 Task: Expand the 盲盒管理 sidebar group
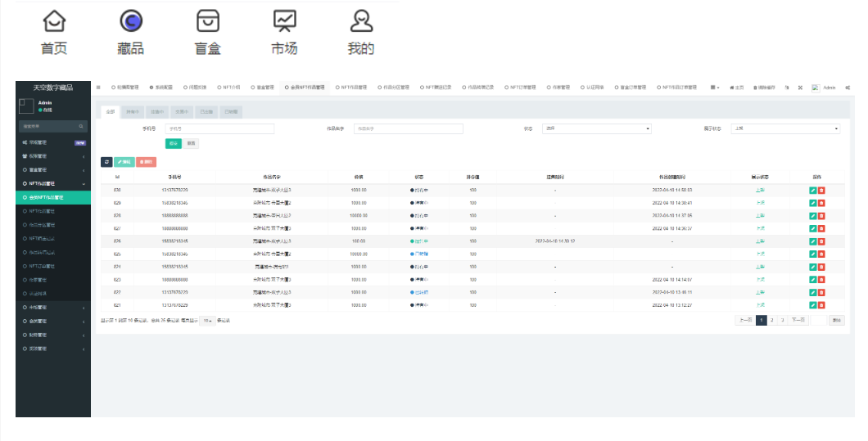53,170
